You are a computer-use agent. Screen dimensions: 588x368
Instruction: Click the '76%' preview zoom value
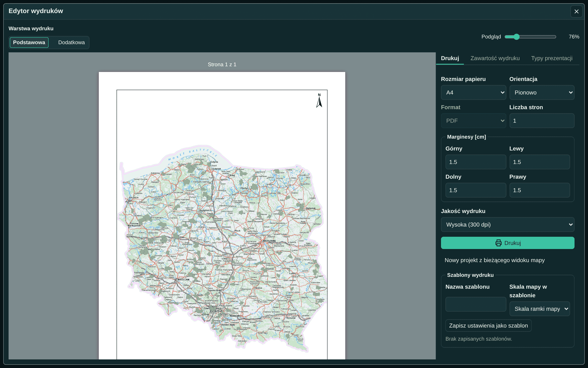tap(574, 37)
